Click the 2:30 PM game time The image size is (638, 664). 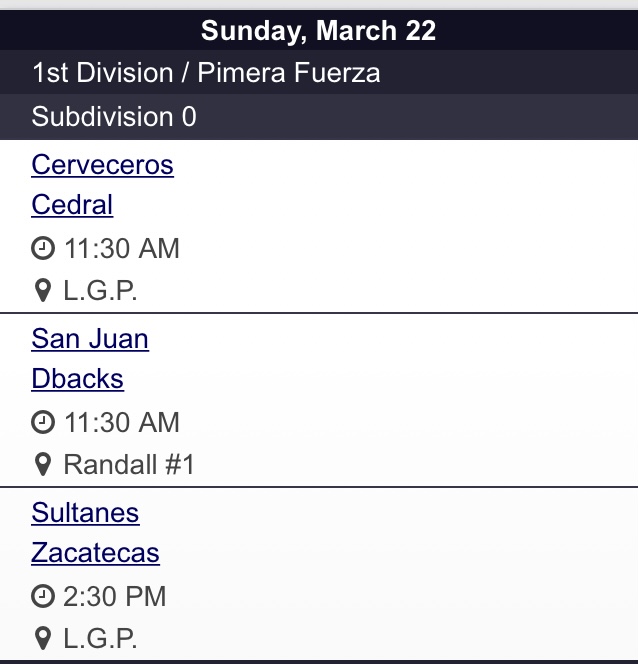click(x=114, y=597)
